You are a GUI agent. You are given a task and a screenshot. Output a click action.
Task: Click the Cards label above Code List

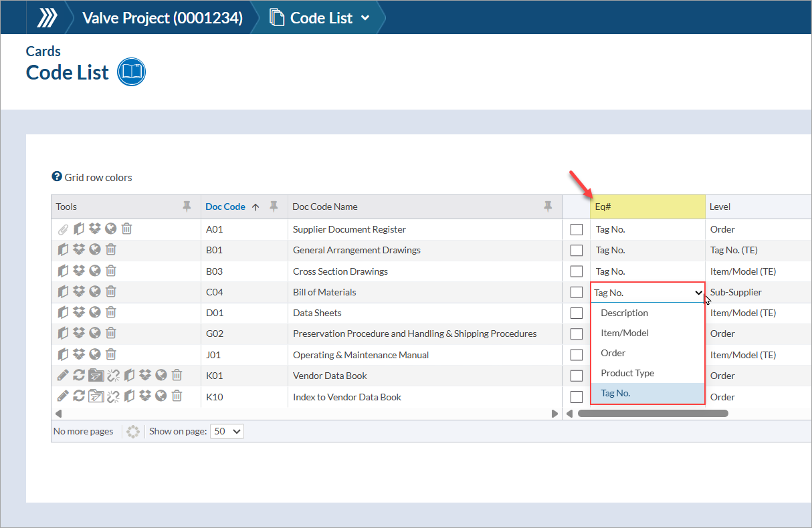(x=43, y=51)
